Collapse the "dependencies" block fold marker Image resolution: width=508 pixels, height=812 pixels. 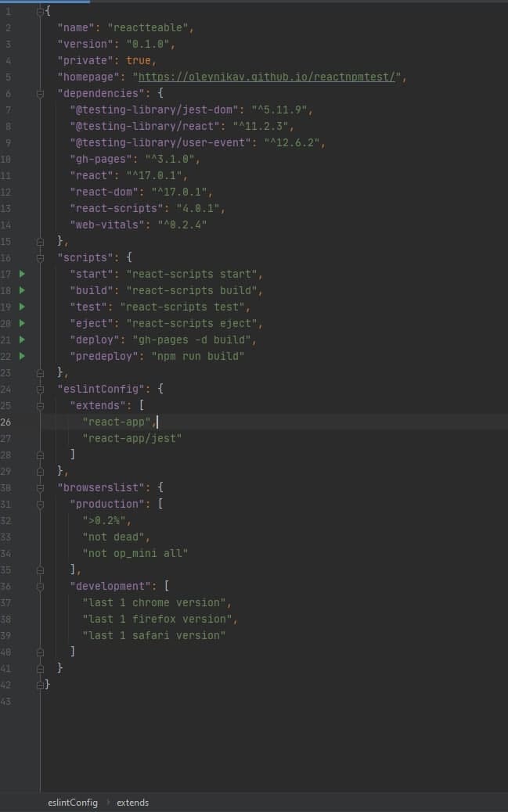pos(41,94)
